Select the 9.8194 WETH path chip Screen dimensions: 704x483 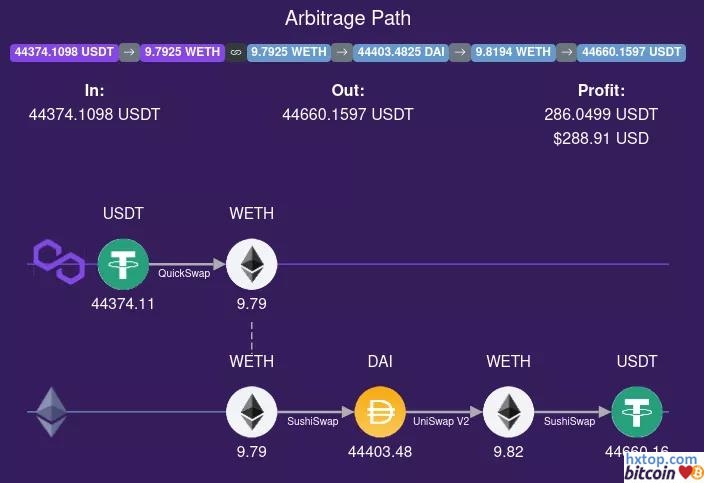(x=512, y=52)
